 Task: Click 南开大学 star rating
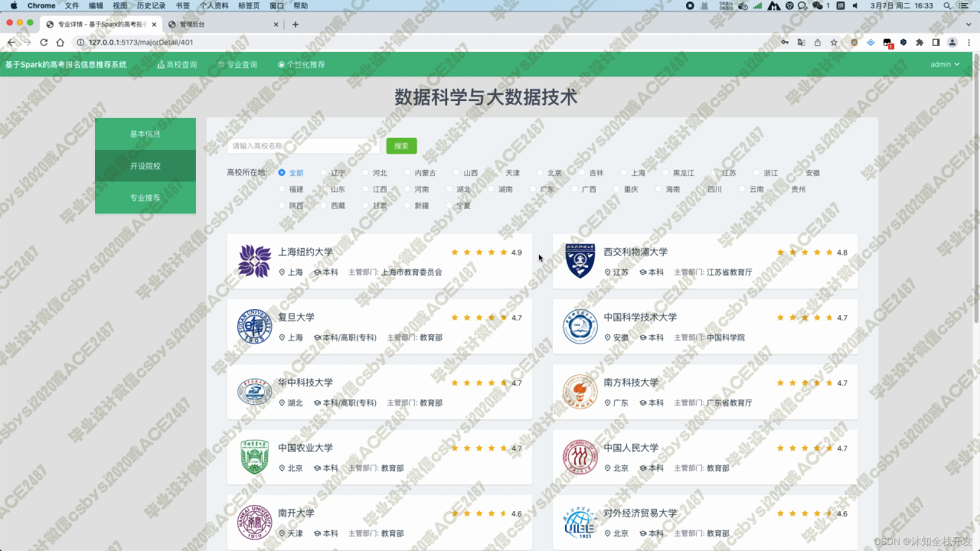point(479,514)
